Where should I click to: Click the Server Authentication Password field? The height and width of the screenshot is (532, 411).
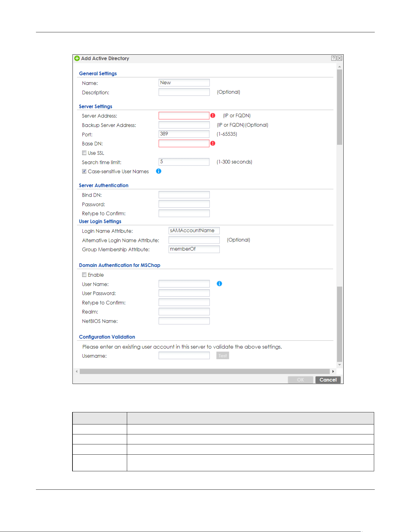tap(184, 204)
